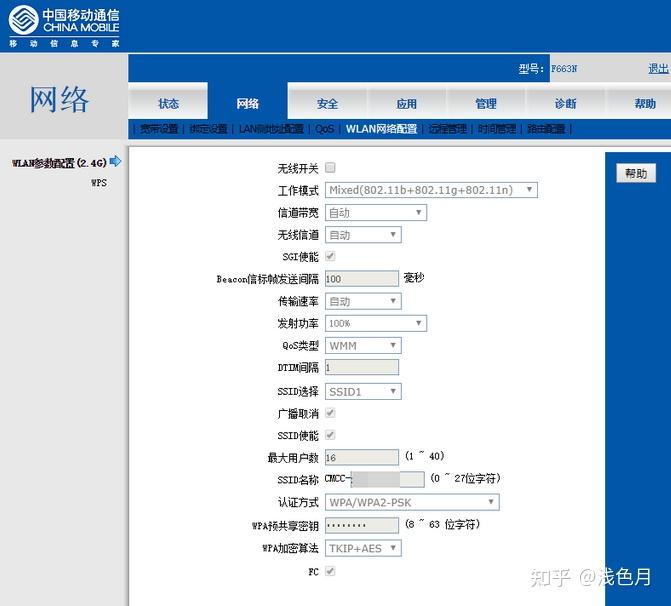Open the LAN侧地址配置 submenu
The image size is (671, 606).
[271, 129]
